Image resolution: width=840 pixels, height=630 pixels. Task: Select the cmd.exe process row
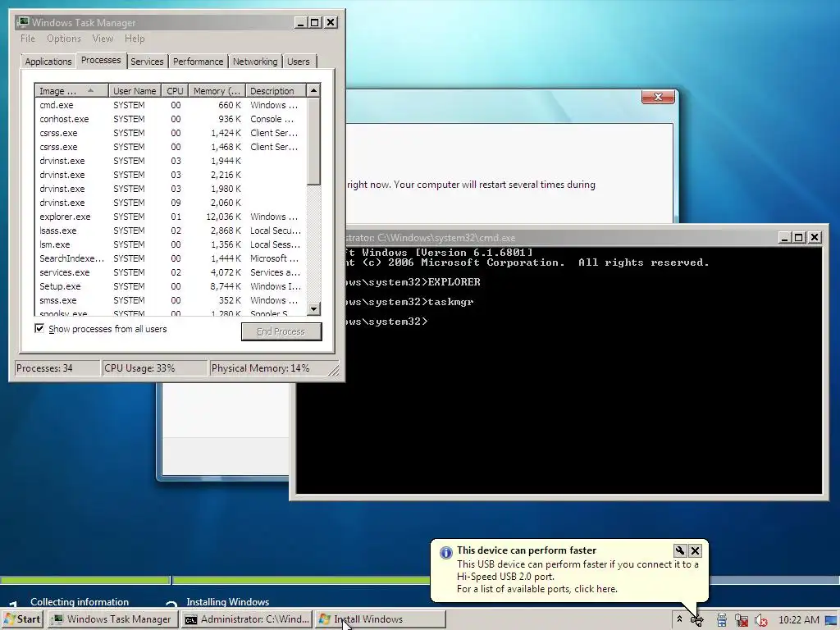pyautogui.click(x=171, y=105)
